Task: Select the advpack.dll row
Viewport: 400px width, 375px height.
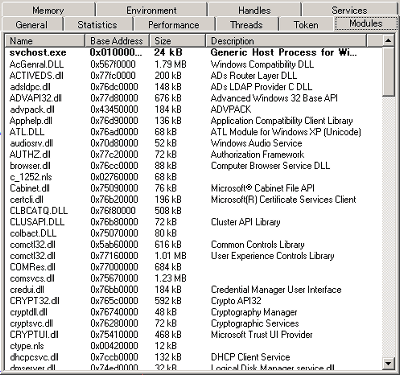Action: [193, 109]
